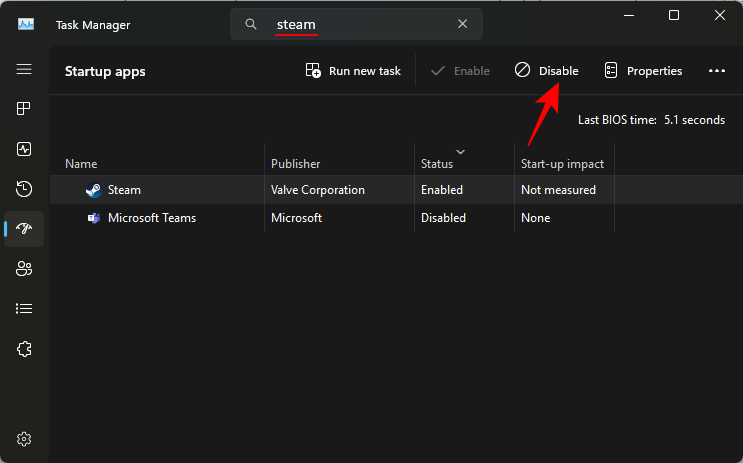Click the Steam app icon
Screen dimensions: 743x463
[x=93, y=190]
